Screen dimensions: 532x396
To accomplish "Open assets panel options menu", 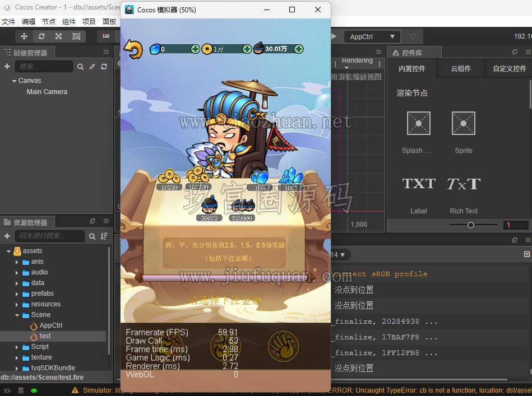I will point(106,221).
